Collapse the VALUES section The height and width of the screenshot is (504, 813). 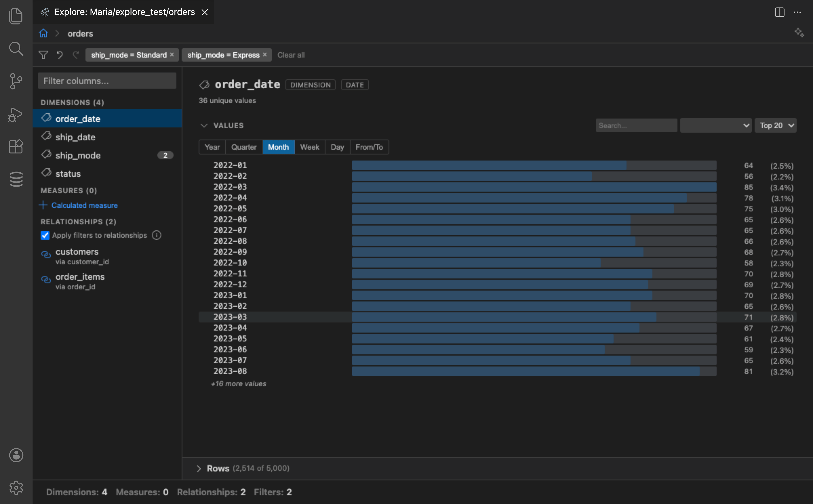204,125
